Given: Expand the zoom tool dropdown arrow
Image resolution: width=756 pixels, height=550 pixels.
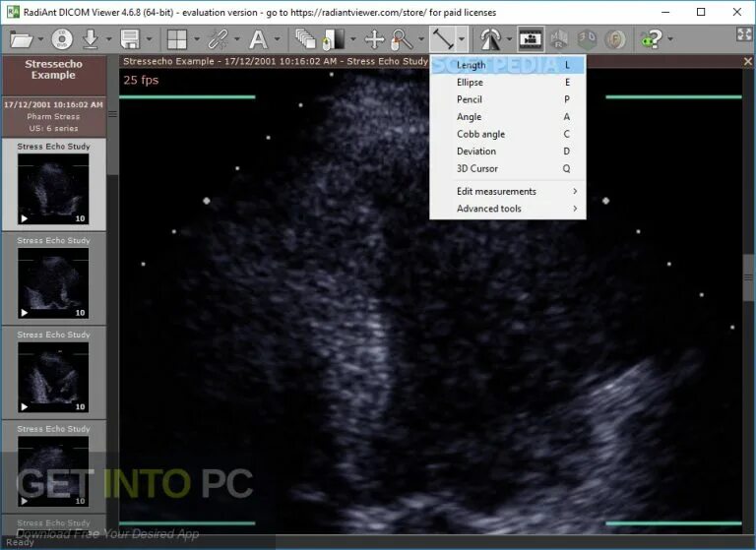Looking at the screenshot, I should tap(421, 39).
